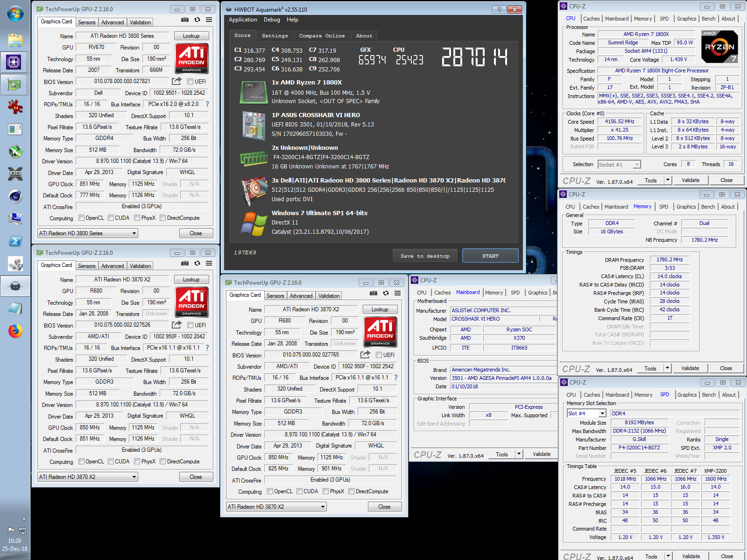The height and width of the screenshot is (560, 747).
Task: Click the Bus Interface question mark in the center GPU-Z window
Action: (x=396, y=378)
